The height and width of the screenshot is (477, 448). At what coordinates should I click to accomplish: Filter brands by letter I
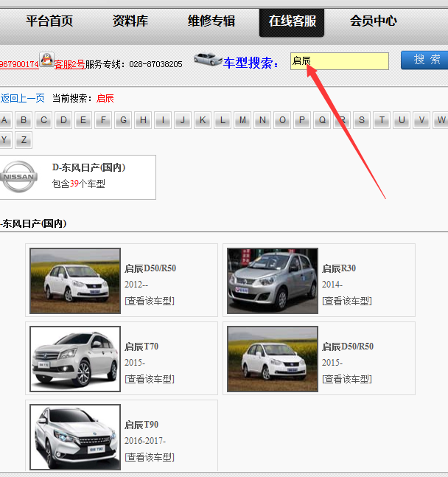(163, 120)
